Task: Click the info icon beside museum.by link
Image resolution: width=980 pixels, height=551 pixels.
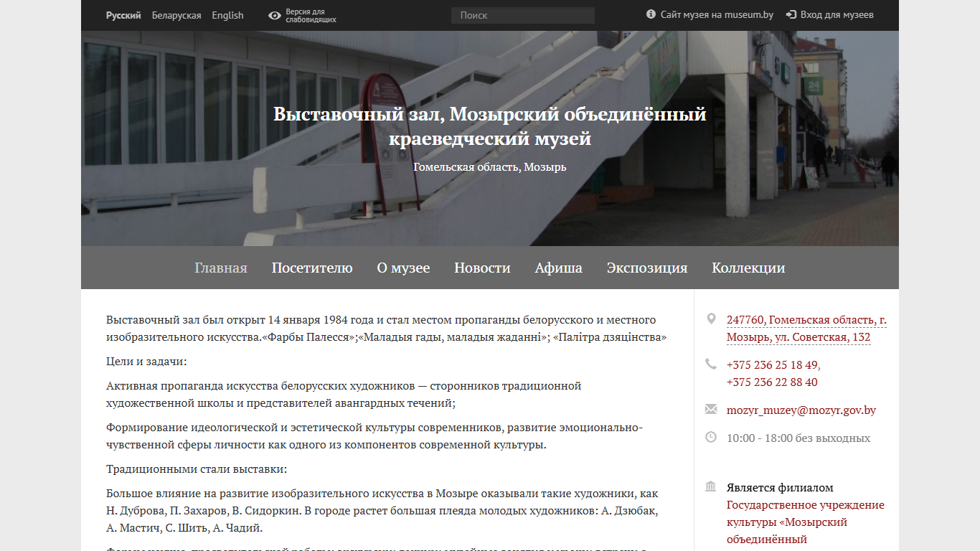Action: (651, 14)
